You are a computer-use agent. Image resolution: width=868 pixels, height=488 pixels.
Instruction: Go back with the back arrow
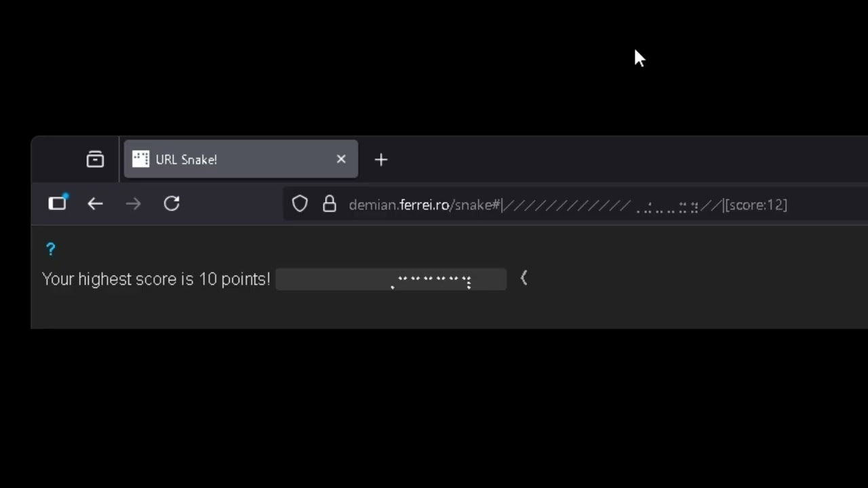(95, 203)
